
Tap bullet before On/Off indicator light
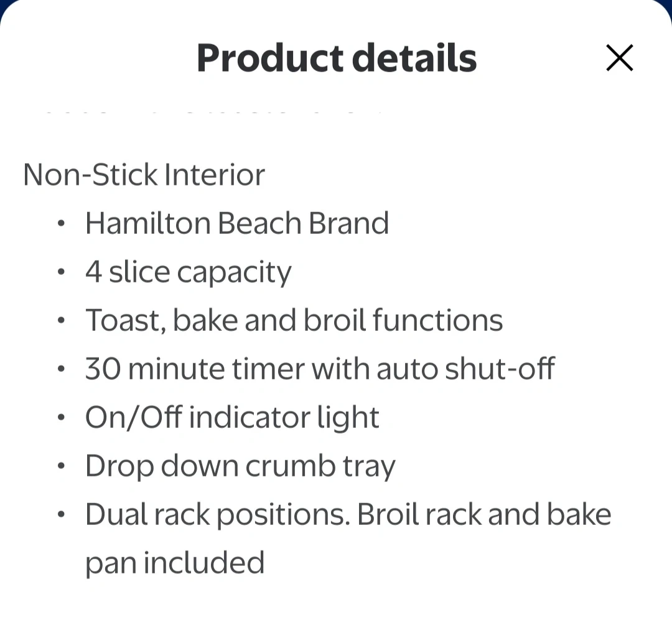[60, 418]
